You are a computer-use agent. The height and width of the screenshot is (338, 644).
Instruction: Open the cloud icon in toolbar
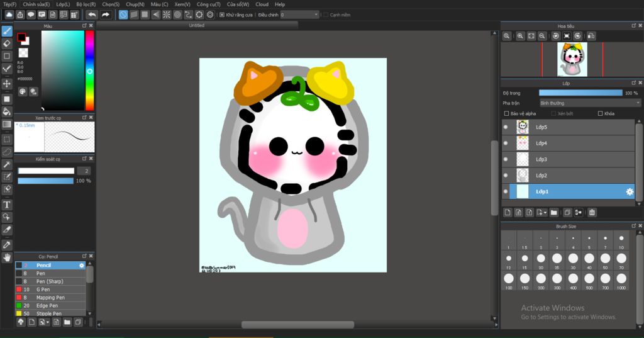(x=9, y=15)
